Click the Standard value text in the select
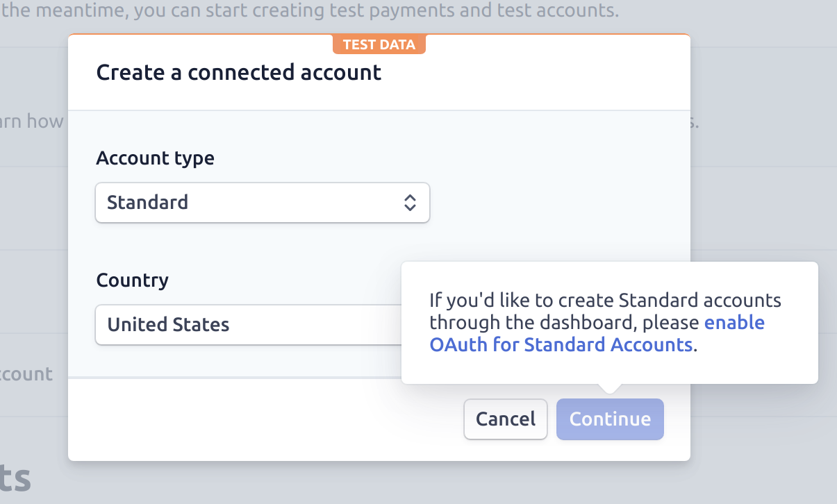Image resolution: width=837 pixels, height=504 pixels. point(147,203)
